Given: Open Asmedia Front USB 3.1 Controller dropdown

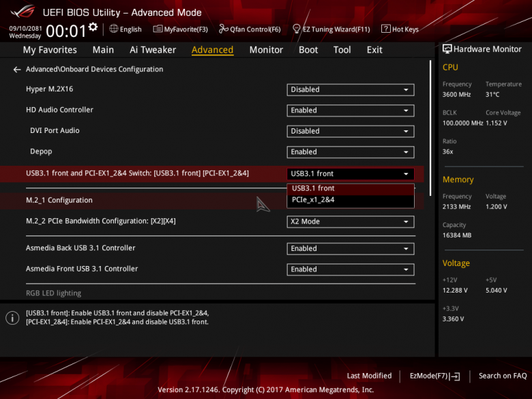Looking at the screenshot, I should [351, 269].
